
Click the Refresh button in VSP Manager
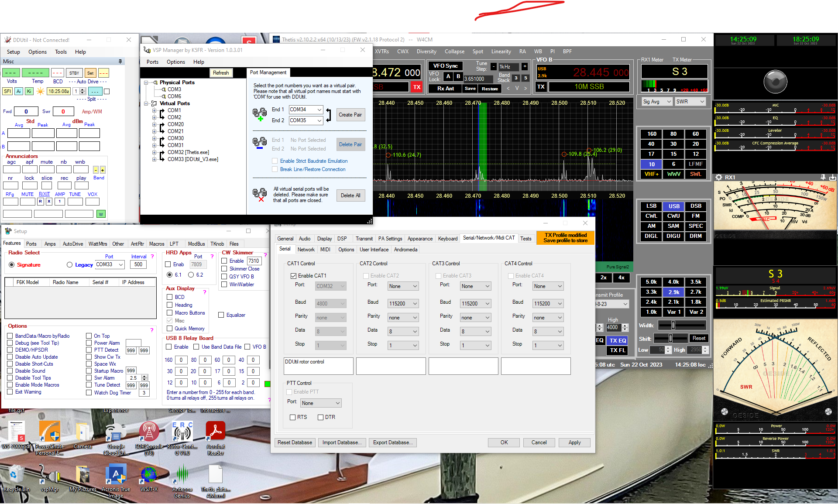pyautogui.click(x=221, y=73)
